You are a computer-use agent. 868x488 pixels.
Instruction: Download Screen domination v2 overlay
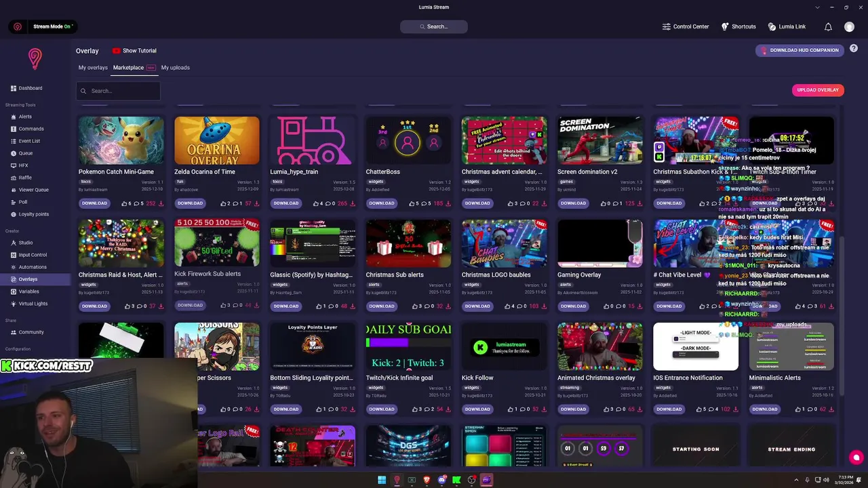573,203
